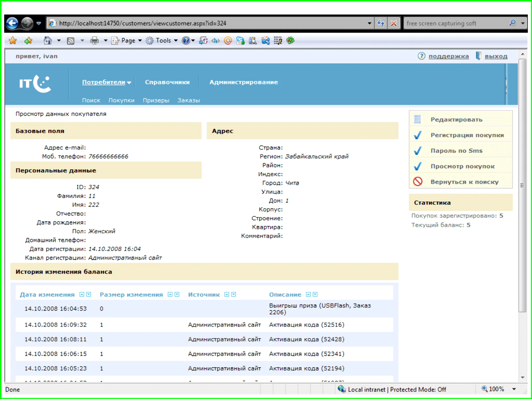Screen dimensions: 532x399
Task: Click the выход logout link
Action: click(x=496, y=56)
